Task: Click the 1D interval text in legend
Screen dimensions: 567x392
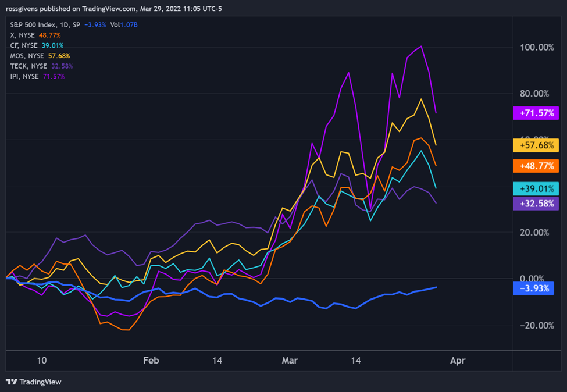Action: tap(65, 25)
